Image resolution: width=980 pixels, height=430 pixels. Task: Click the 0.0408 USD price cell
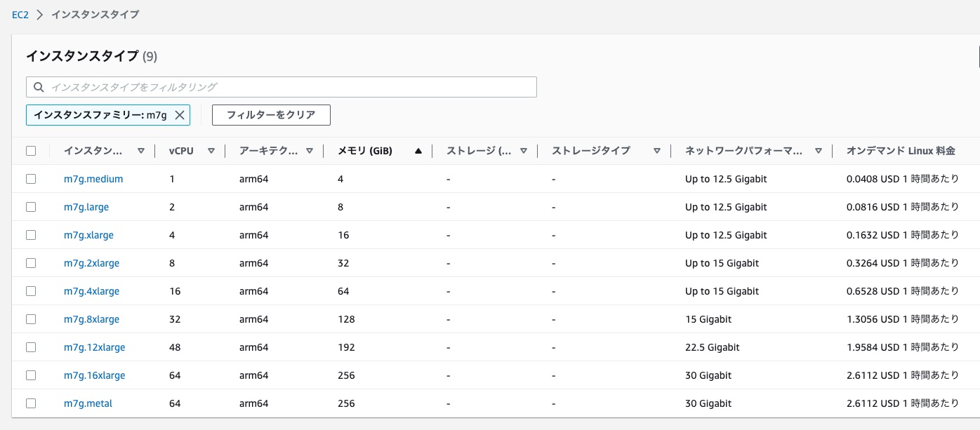point(903,179)
